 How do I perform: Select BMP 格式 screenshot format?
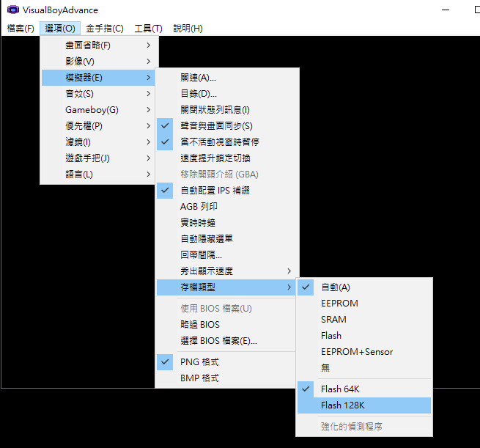click(x=227, y=378)
